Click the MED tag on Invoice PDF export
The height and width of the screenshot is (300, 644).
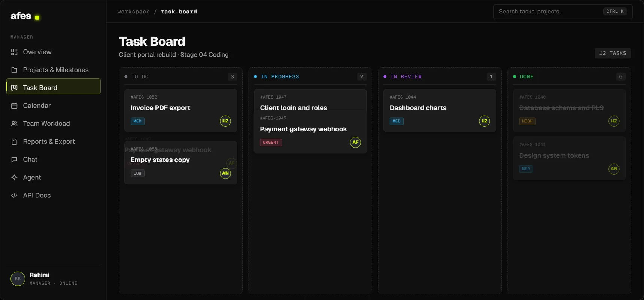pos(137,121)
